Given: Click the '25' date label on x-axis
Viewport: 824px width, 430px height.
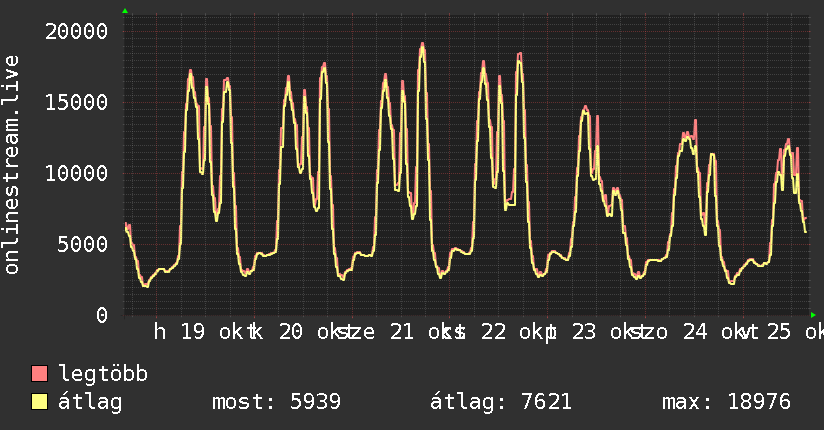Looking at the screenshot, I should [779, 332].
